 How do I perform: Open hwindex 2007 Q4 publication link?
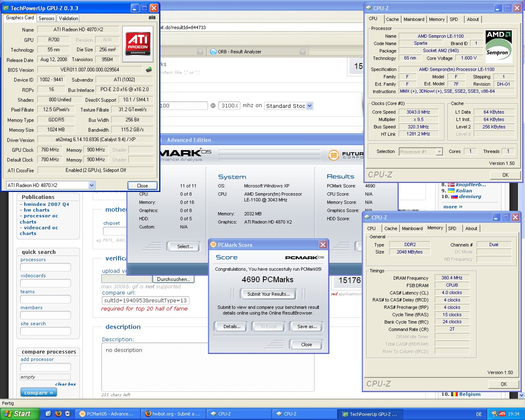(x=46, y=204)
